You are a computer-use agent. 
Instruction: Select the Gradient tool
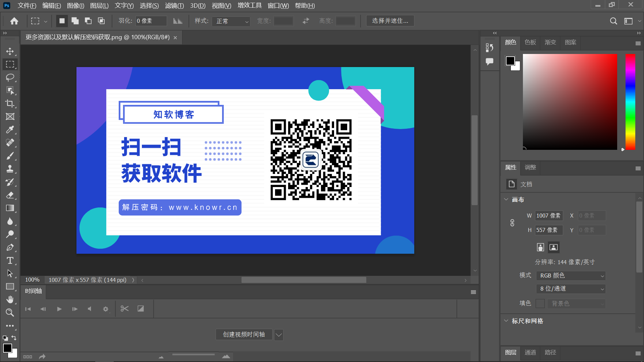click(10, 208)
